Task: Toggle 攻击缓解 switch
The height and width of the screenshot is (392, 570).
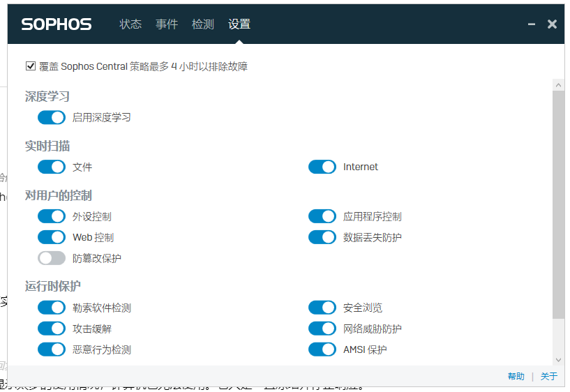Action: tap(52, 329)
